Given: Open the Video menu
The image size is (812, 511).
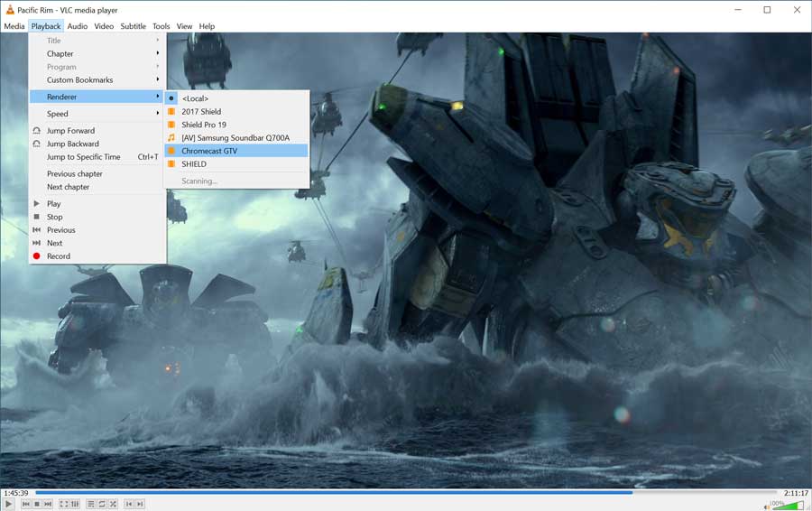Looking at the screenshot, I should 104,26.
